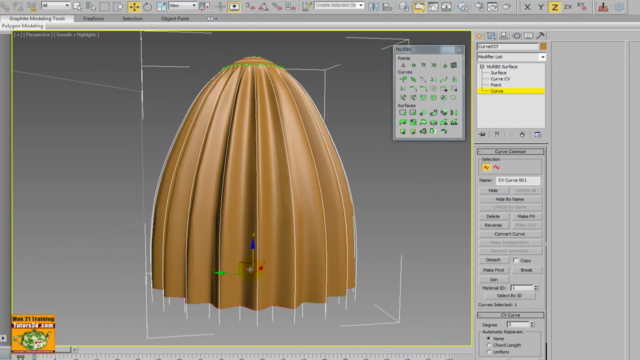Click the Render Production teapot icon
640x360 pixels.
(506, 7)
